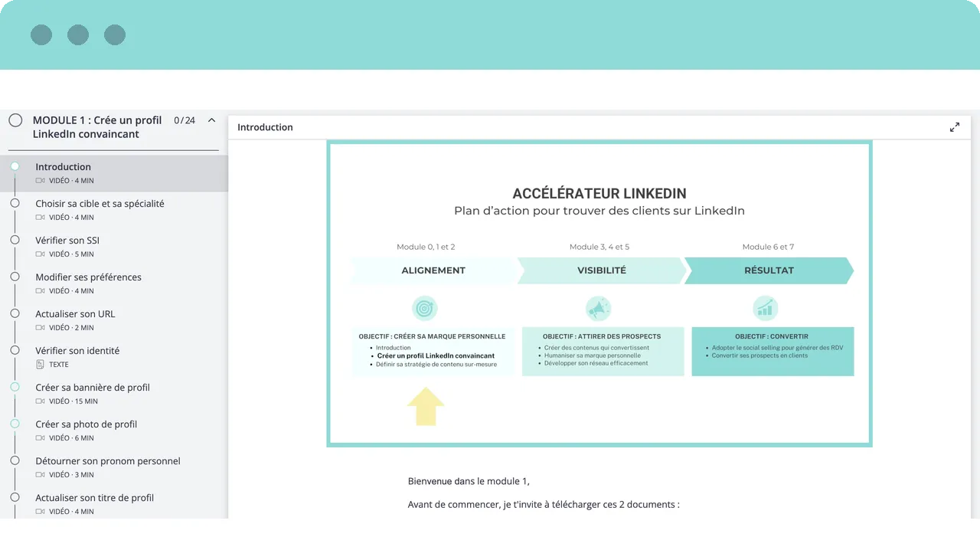Click video icon under Modifier ses préférences
This screenshot has width=980, height=560.
pyautogui.click(x=41, y=291)
